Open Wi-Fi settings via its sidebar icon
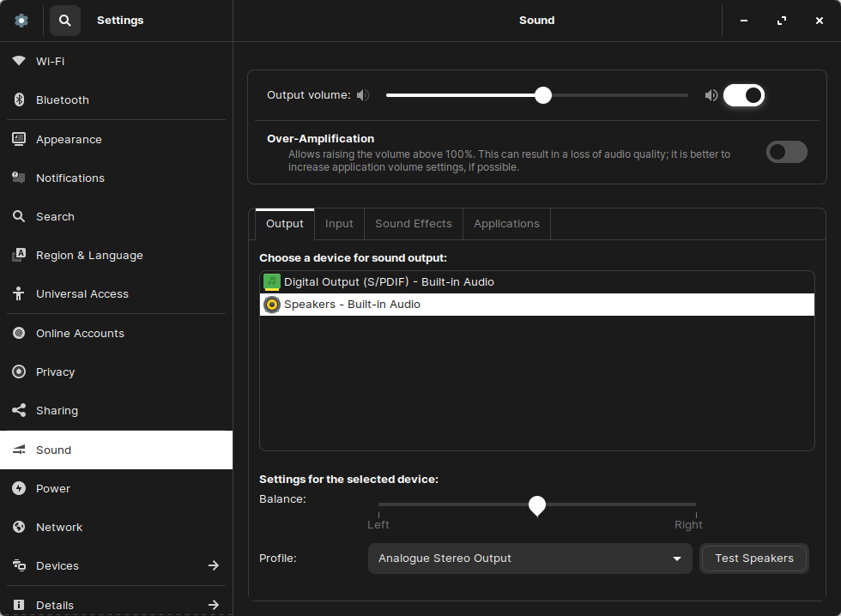This screenshot has height=616, width=841. pyautogui.click(x=19, y=61)
